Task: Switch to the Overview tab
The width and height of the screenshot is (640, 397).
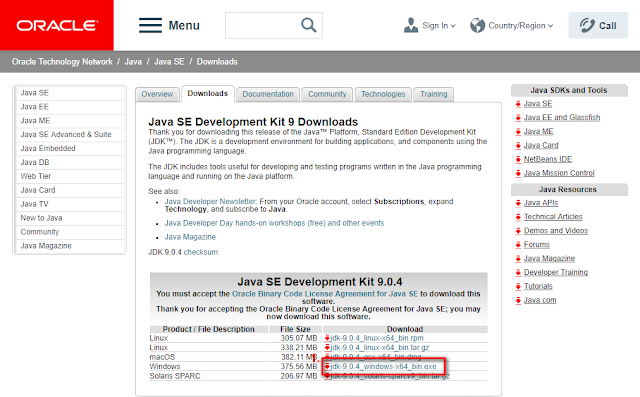Action: click(x=157, y=94)
